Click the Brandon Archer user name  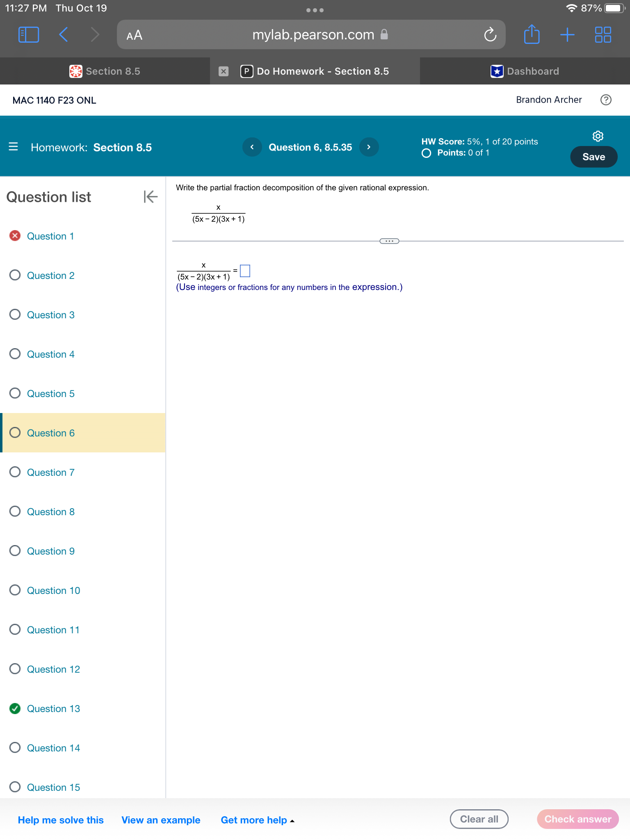pyautogui.click(x=549, y=100)
